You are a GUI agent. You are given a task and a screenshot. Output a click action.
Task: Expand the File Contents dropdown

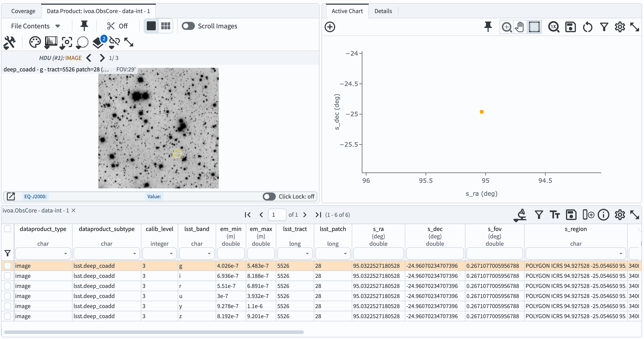click(x=35, y=26)
